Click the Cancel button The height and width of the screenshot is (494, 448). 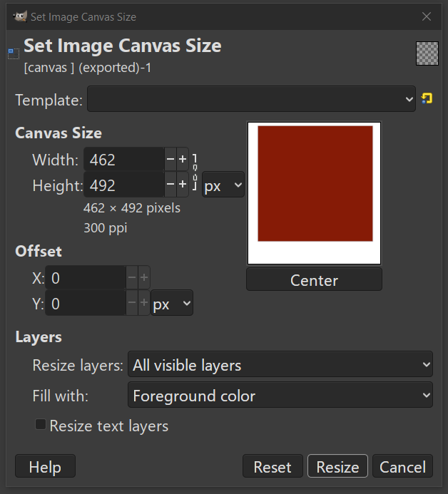(402, 466)
